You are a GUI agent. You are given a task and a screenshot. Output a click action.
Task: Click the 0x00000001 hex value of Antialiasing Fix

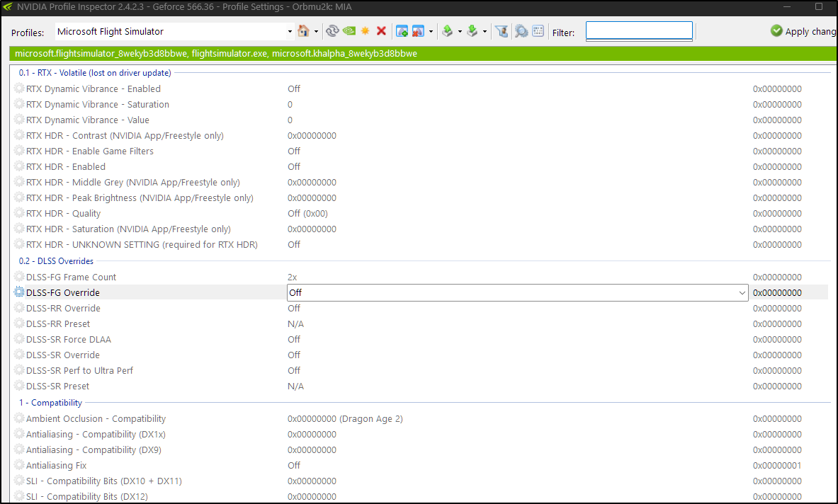point(777,466)
